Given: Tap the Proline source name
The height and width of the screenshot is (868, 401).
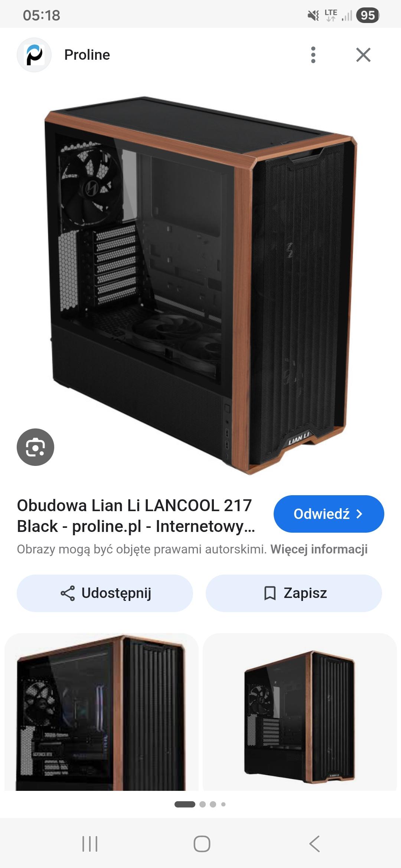Looking at the screenshot, I should (87, 55).
